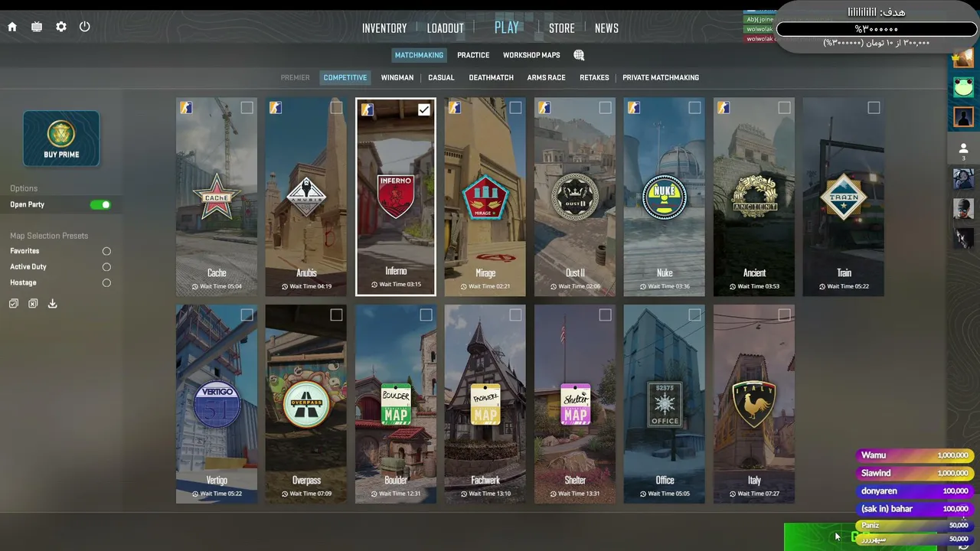Click the anime character friend avatar
This screenshot has height=551, width=980.
(x=963, y=179)
